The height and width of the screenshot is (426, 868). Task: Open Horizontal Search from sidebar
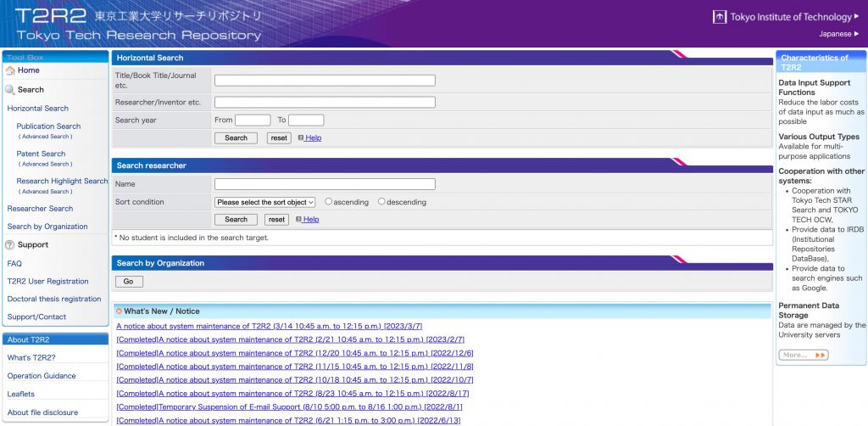coord(37,109)
